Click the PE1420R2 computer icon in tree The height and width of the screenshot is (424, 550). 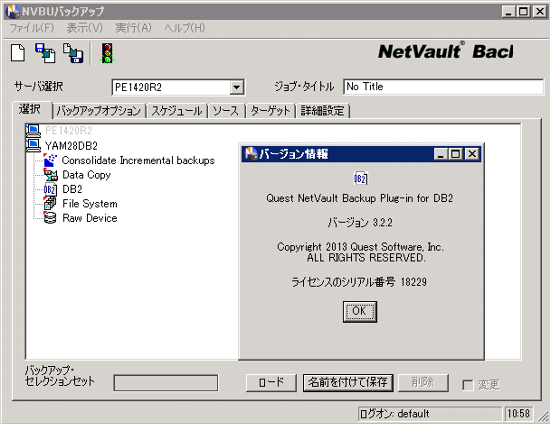click(33, 130)
